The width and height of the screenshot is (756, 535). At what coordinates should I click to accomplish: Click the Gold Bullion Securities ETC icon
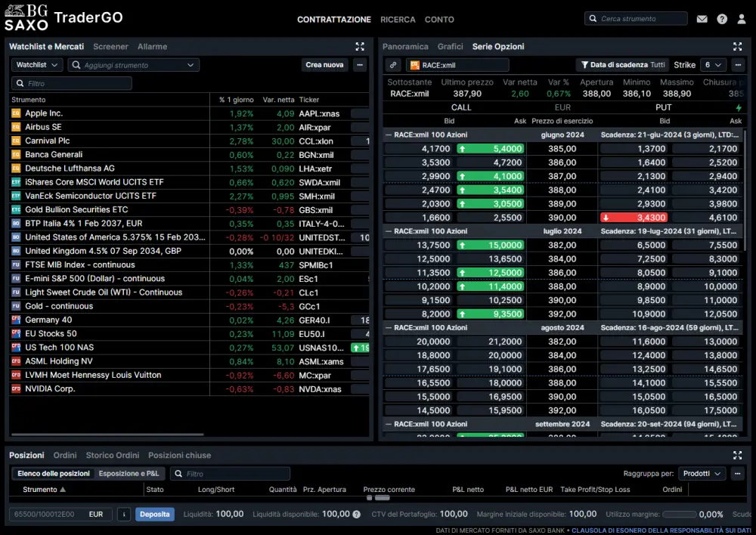coord(16,209)
